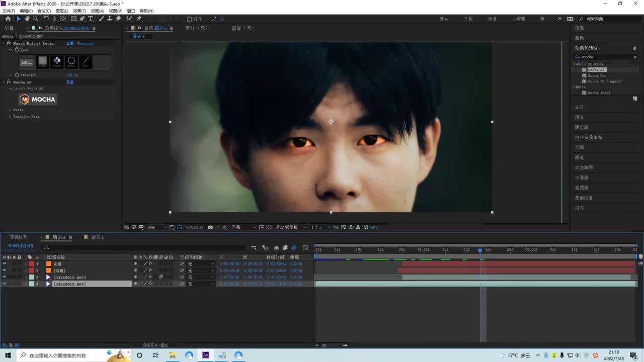Screen dimensions: 644x362
Task: Select the Rotation tool
Action: point(46,19)
